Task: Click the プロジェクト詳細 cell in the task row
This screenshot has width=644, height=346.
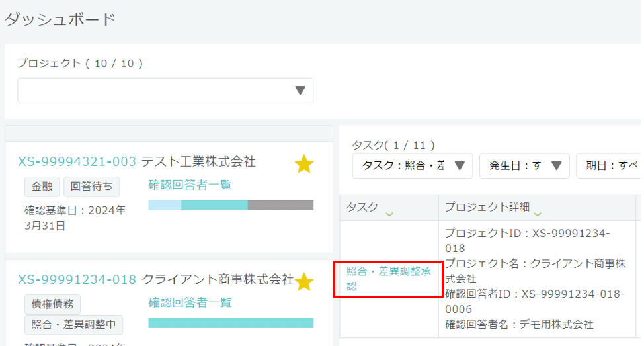Action: click(536, 279)
